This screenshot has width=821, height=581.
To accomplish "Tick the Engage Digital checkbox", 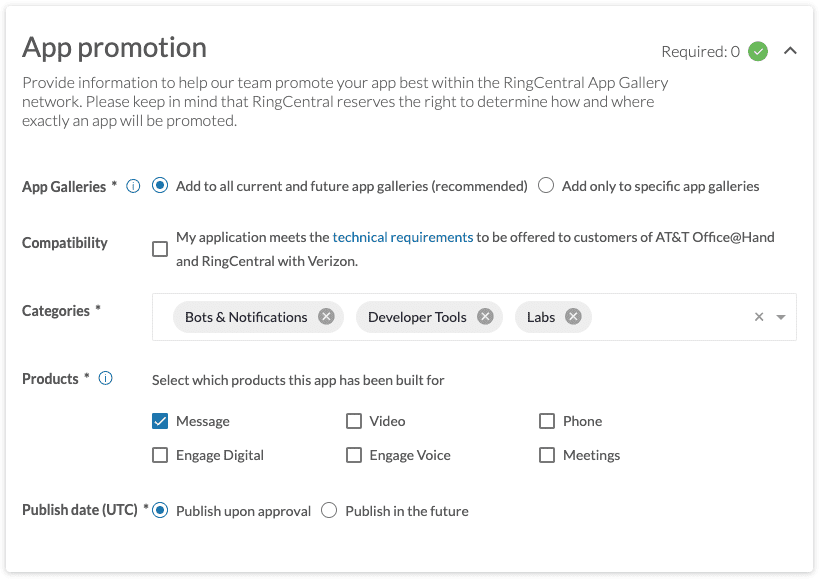I will 160,455.
